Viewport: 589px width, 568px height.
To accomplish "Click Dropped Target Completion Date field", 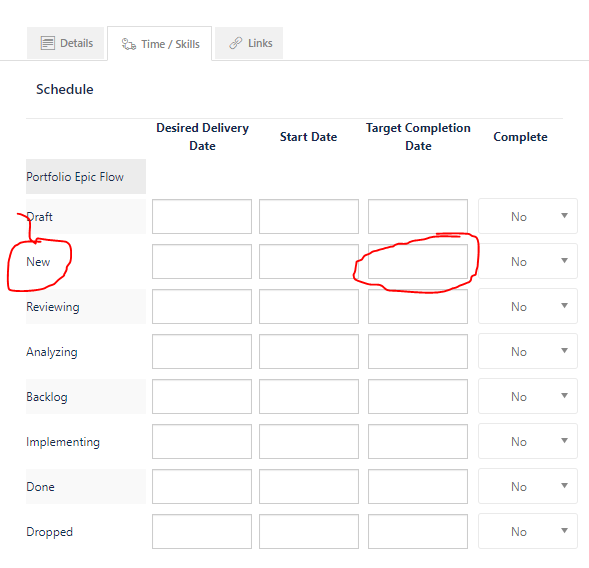I will coord(418,532).
